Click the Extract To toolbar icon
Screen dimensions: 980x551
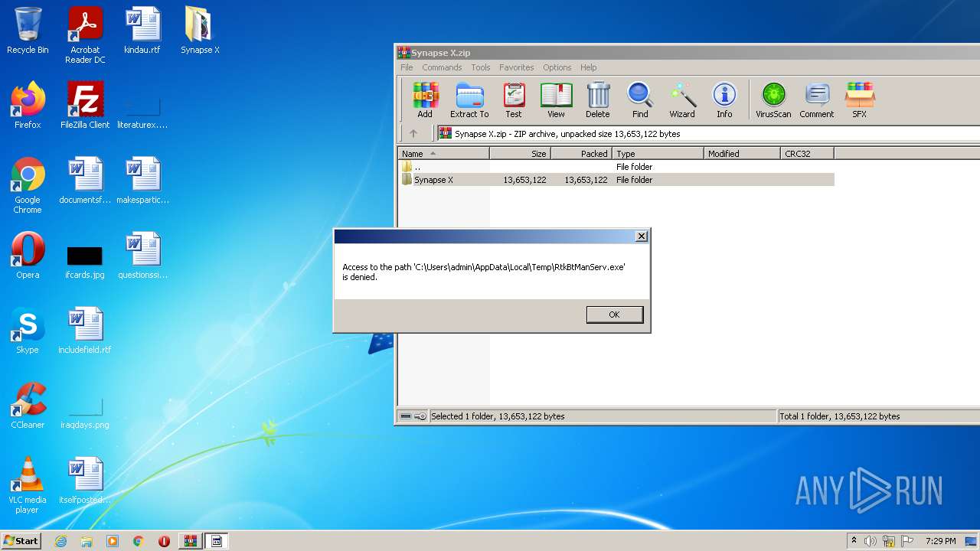coord(469,100)
